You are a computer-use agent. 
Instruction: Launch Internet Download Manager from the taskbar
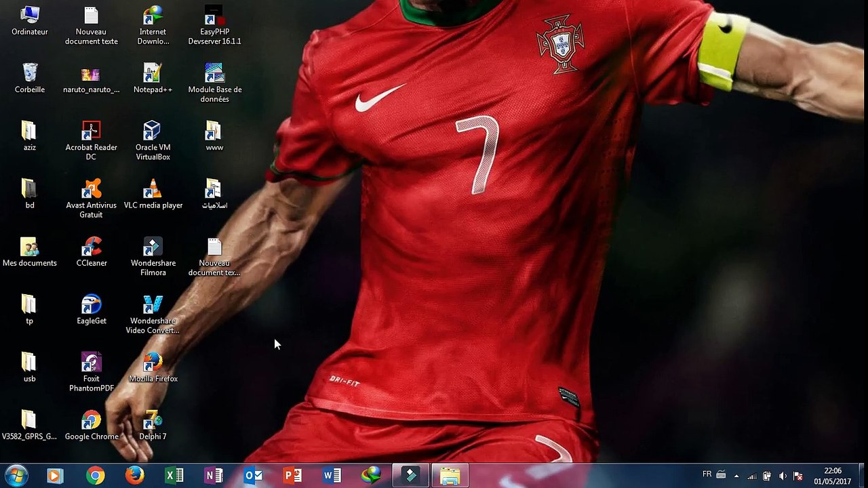(371, 476)
